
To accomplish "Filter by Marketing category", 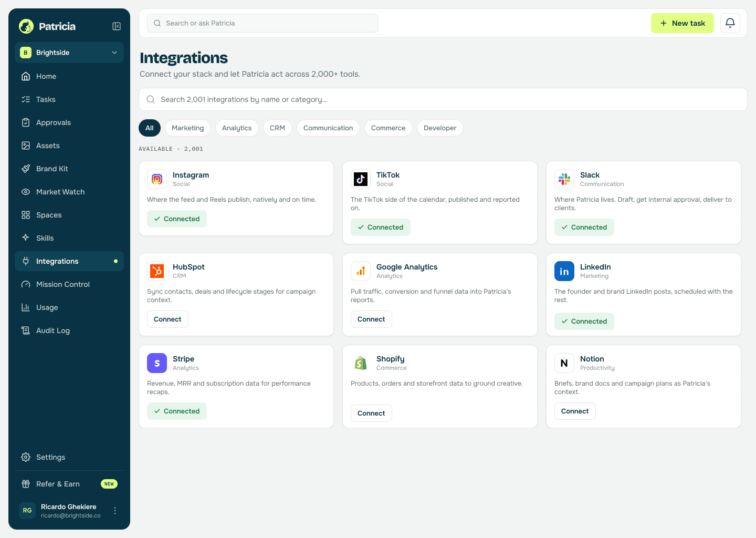I will pyautogui.click(x=188, y=128).
